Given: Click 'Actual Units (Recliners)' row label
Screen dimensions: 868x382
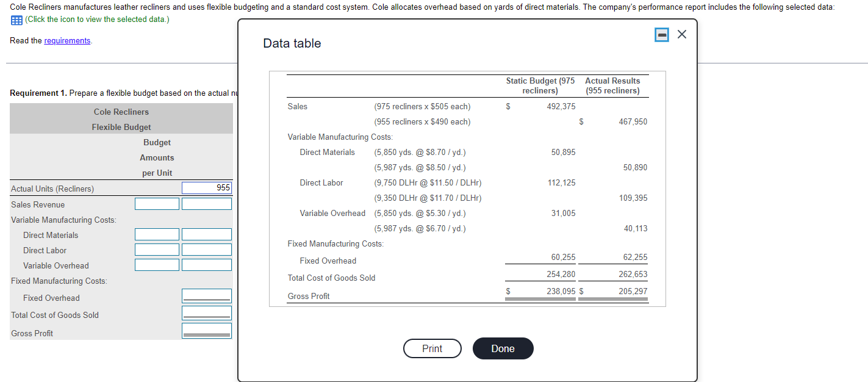Looking at the screenshot, I should point(52,189).
